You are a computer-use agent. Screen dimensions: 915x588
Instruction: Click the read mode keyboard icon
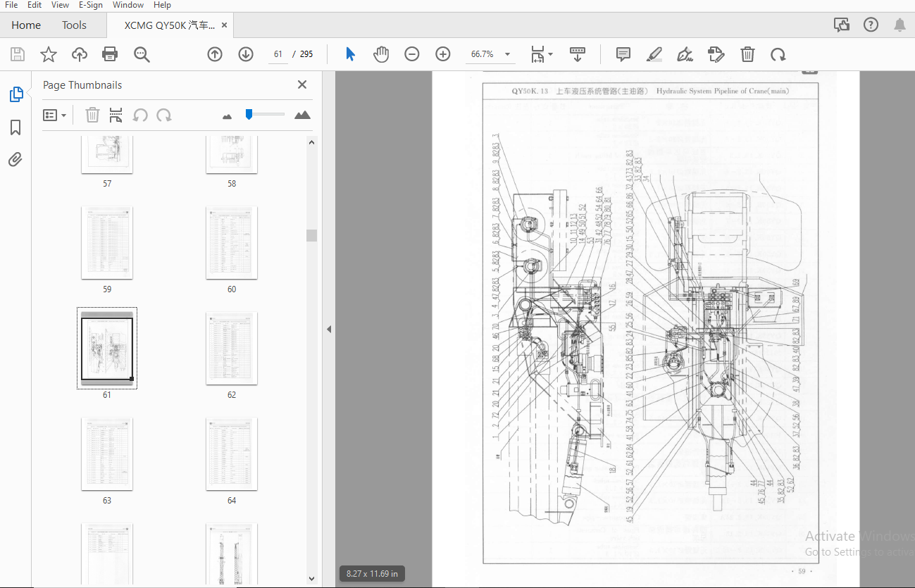578,54
